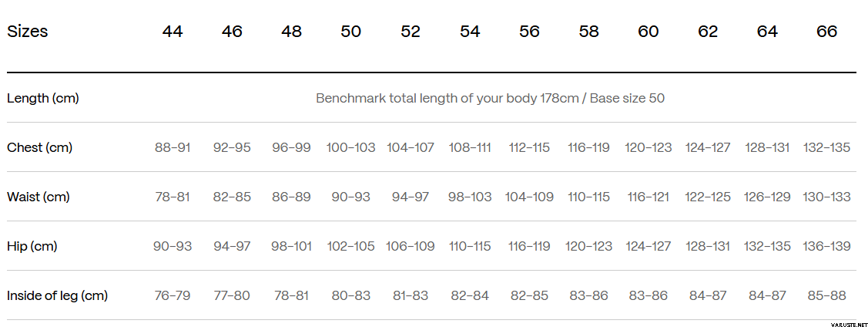Click the size 66 column header
This screenshot has height=327, width=868.
click(x=826, y=32)
